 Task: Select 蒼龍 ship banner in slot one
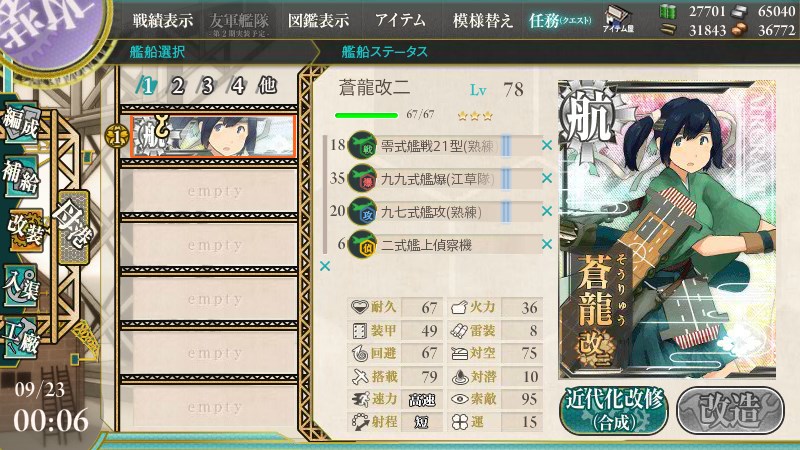[212, 136]
